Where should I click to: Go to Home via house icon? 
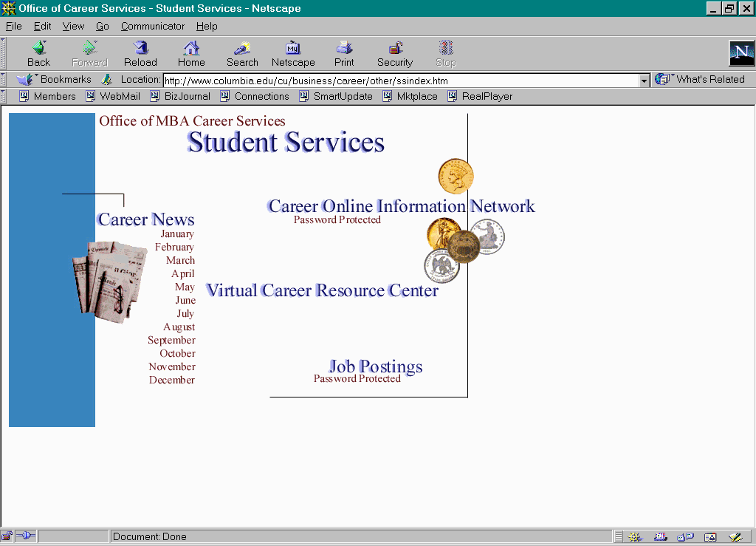[x=191, y=49]
